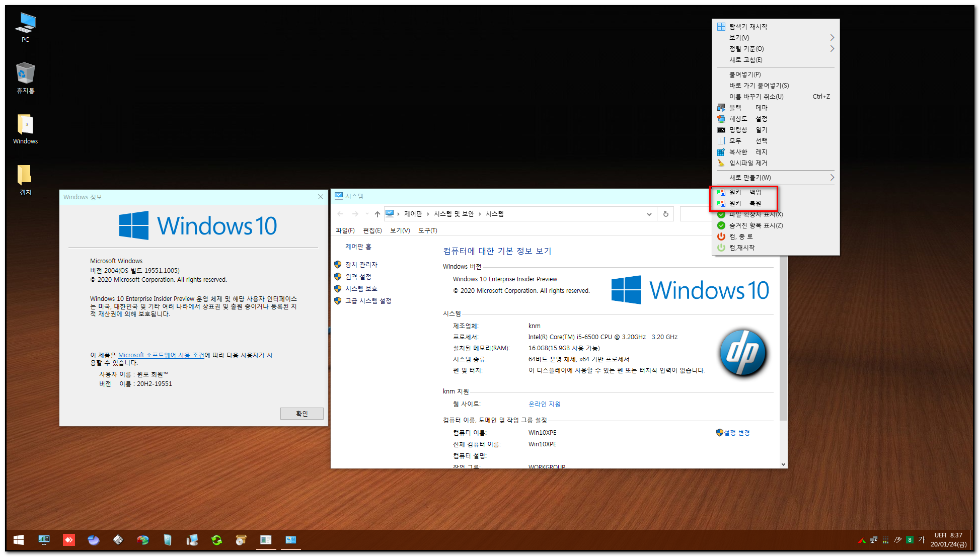
Task: Open the red AnyDesk-style taskbar icon
Action: [69, 540]
